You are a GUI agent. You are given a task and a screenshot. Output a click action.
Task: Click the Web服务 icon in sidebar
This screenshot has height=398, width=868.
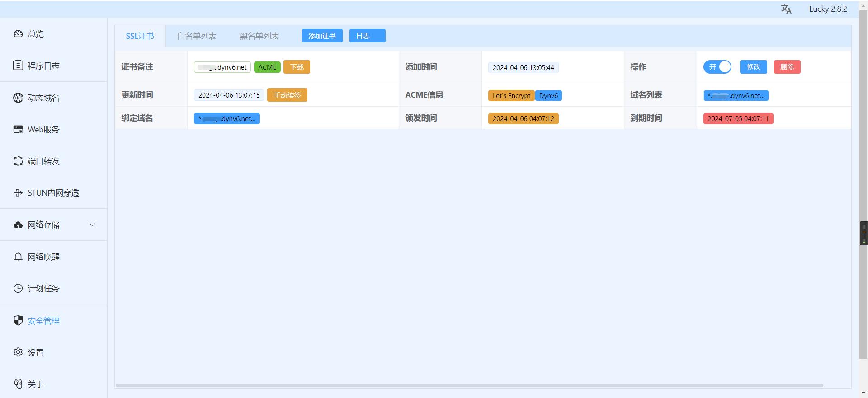(x=18, y=129)
